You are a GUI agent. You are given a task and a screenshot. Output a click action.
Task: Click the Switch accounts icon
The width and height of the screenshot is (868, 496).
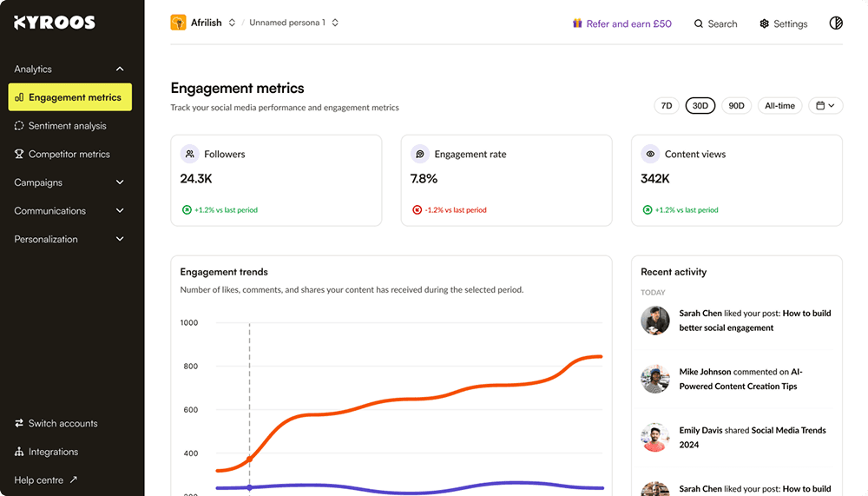pyautogui.click(x=19, y=424)
